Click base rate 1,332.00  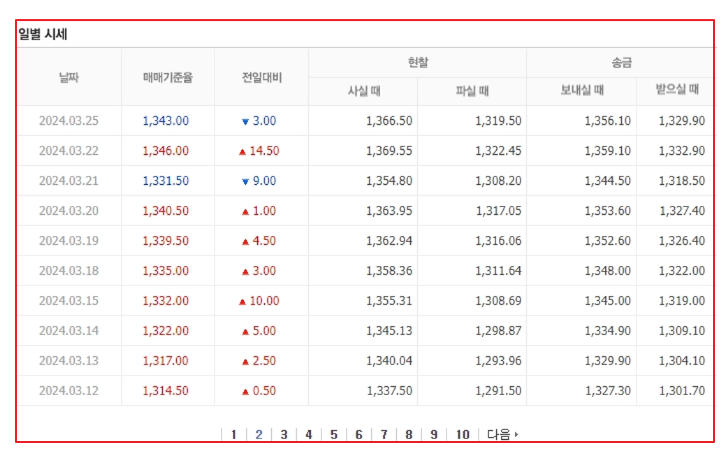click(166, 301)
